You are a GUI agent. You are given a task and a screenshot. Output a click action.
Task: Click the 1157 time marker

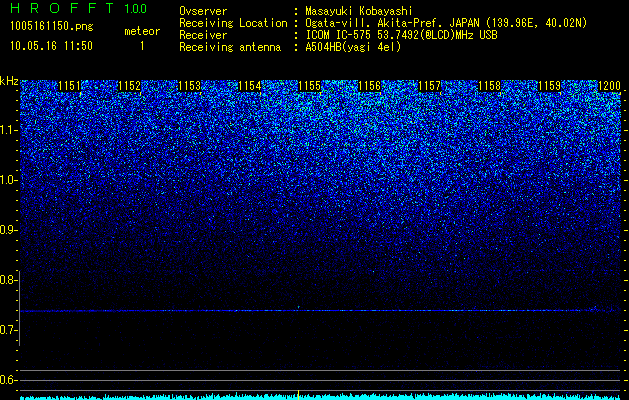click(x=430, y=86)
